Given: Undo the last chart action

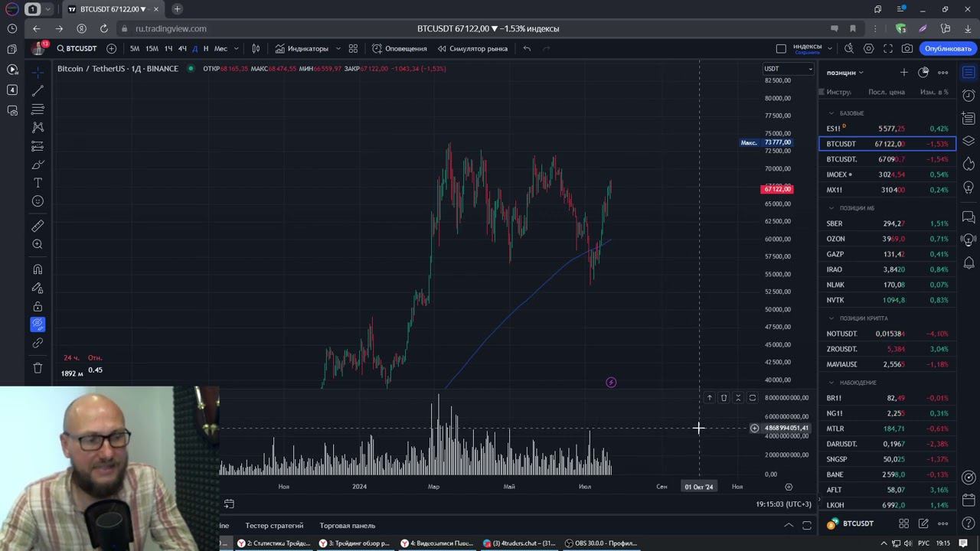Looking at the screenshot, I should (527, 48).
